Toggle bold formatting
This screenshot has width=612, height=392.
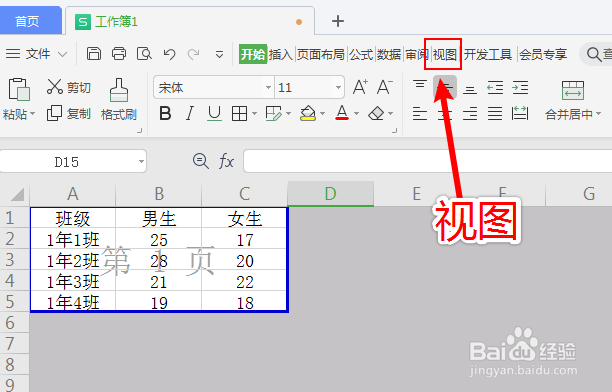(165, 114)
